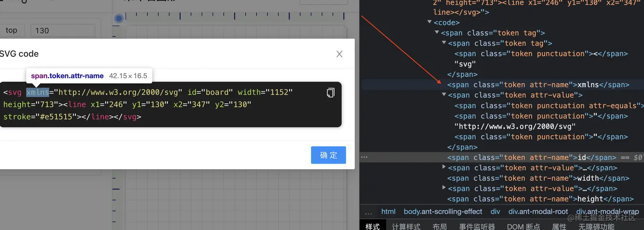644x230 pixels.
Task: Select the "svg" text node in DOM tree
Action: [x=465, y=64]
